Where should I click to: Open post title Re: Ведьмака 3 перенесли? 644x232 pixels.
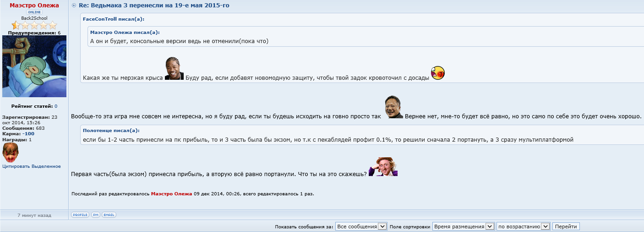tap(154, 6)
